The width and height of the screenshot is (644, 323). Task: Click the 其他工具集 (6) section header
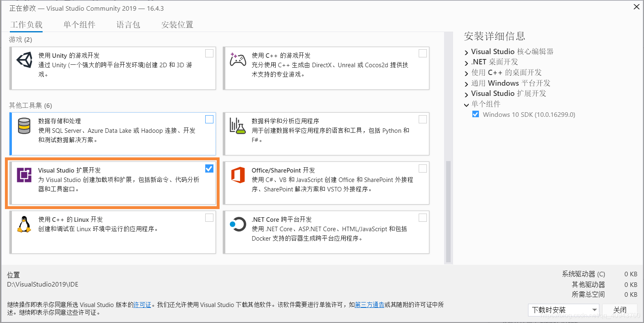tap(30, 105)
